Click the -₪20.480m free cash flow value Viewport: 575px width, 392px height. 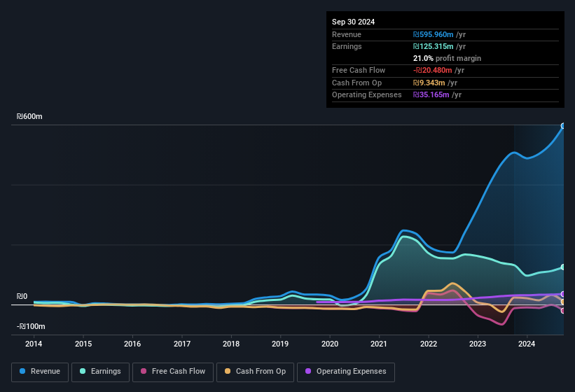coord(432,70)
